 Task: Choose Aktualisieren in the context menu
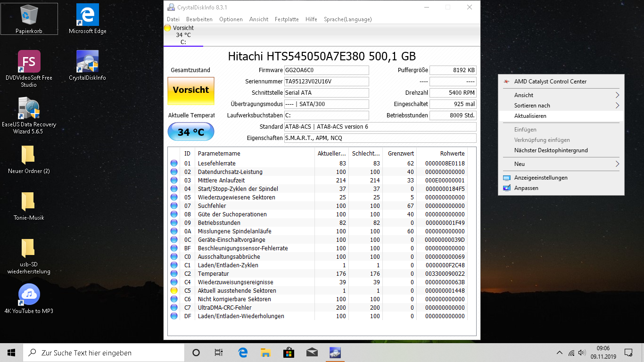pyautogui.click(x=561, y=116)
